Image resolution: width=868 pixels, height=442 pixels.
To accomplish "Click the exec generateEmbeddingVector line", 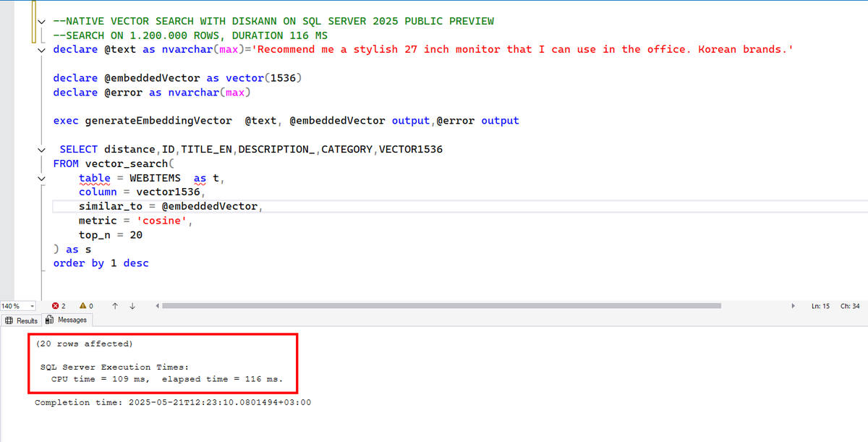I will point(286,121).
